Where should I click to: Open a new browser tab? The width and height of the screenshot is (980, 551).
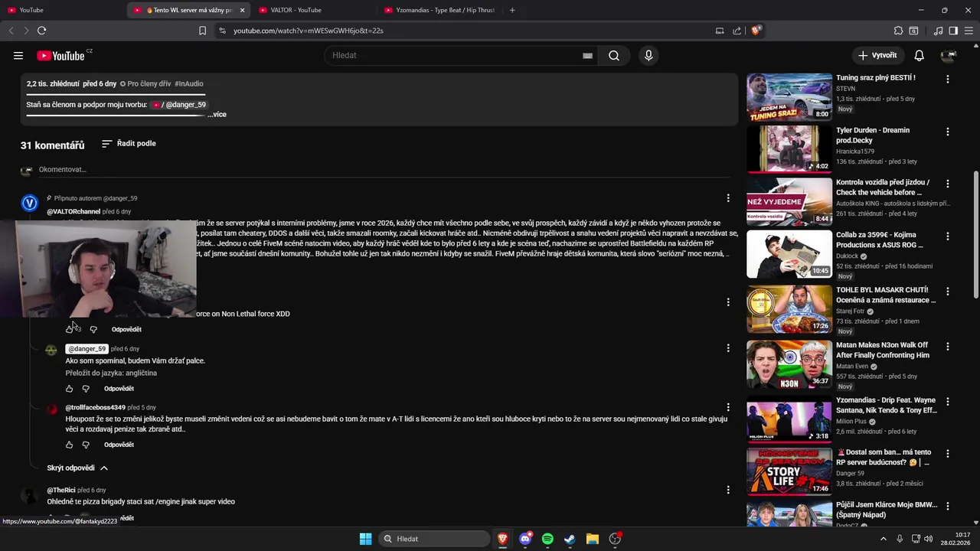pos(512,10)
